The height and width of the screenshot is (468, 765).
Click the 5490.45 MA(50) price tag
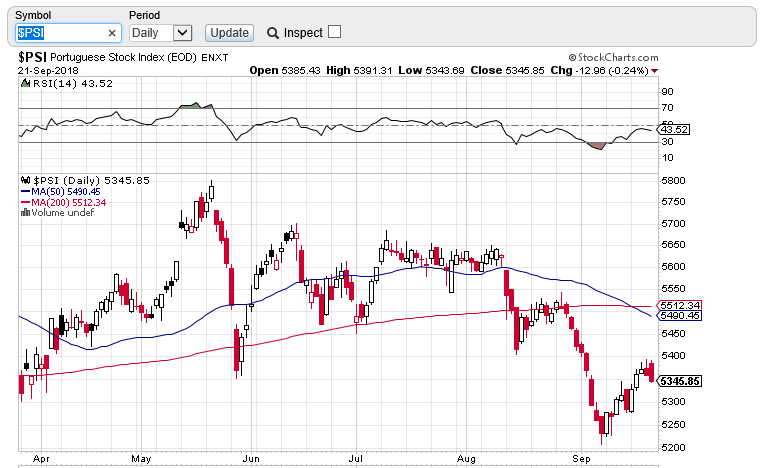(680, 316)
